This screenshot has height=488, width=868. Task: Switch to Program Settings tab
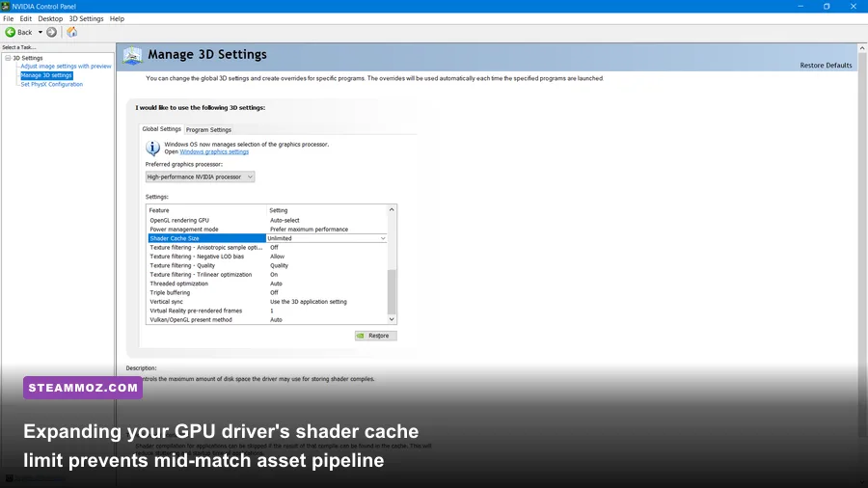pos(208,129)
